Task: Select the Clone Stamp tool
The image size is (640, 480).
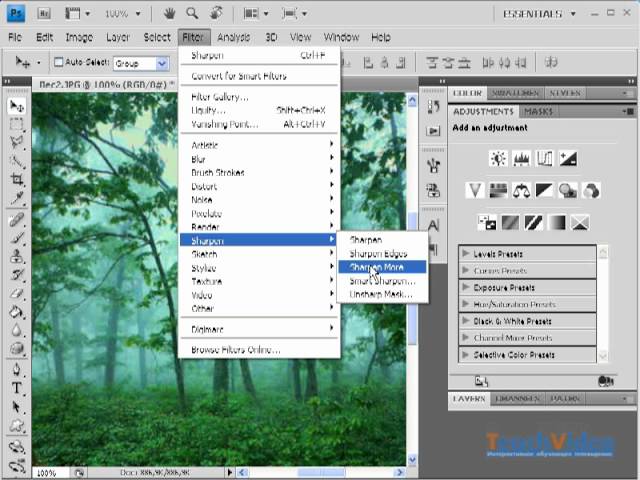Action: tap(16, 257)
